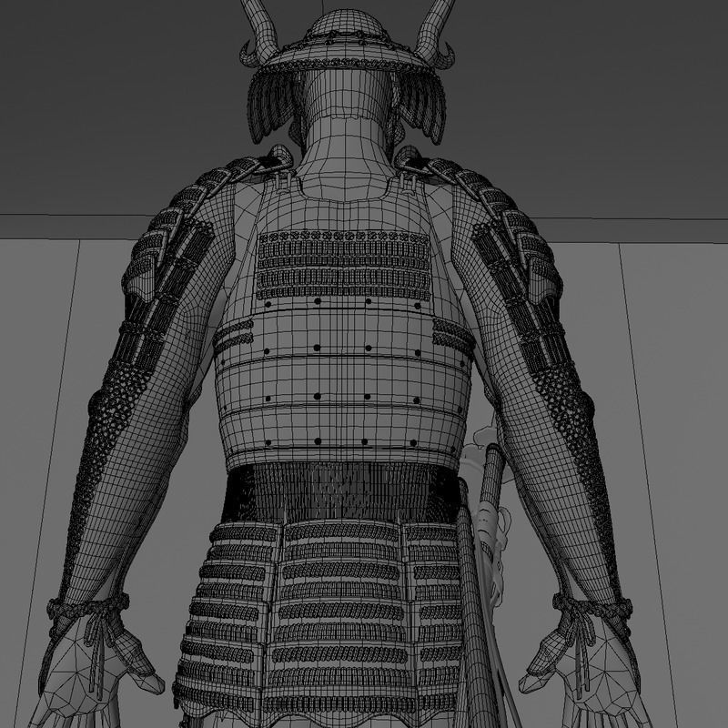Viewport: 728px width, 728px height.
Task: Select the right helmet horn
Action: click(436, 33)
